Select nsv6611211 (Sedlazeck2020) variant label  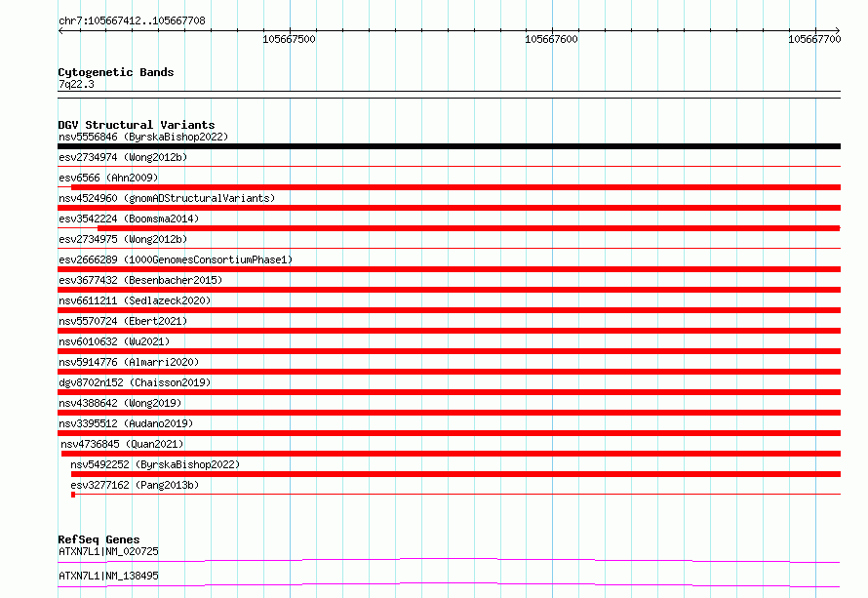tap(135, 300)
